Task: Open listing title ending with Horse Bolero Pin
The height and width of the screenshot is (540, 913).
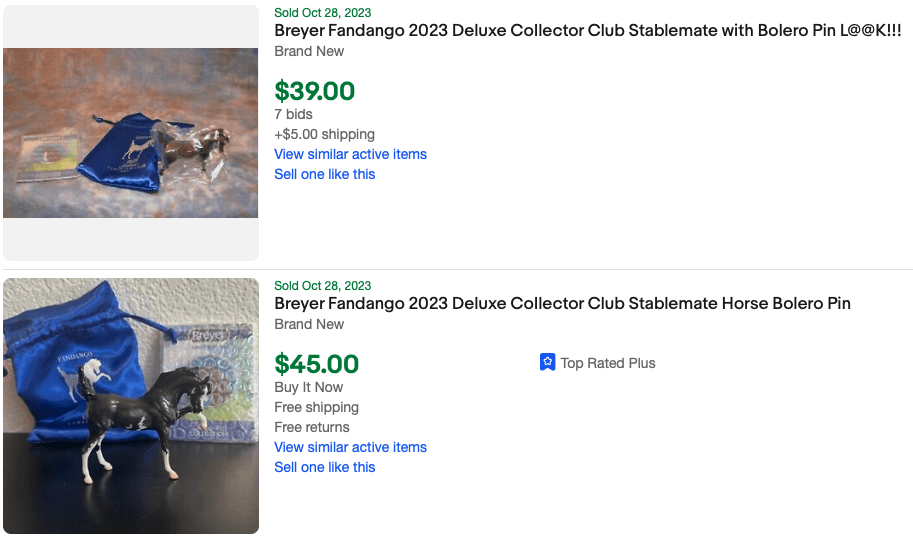Action: click(x=562, y=304)
